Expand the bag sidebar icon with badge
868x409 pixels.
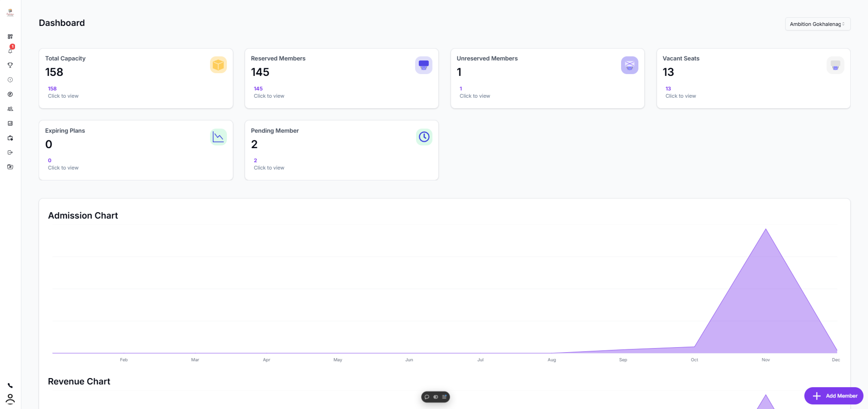[x=10, y=138]
